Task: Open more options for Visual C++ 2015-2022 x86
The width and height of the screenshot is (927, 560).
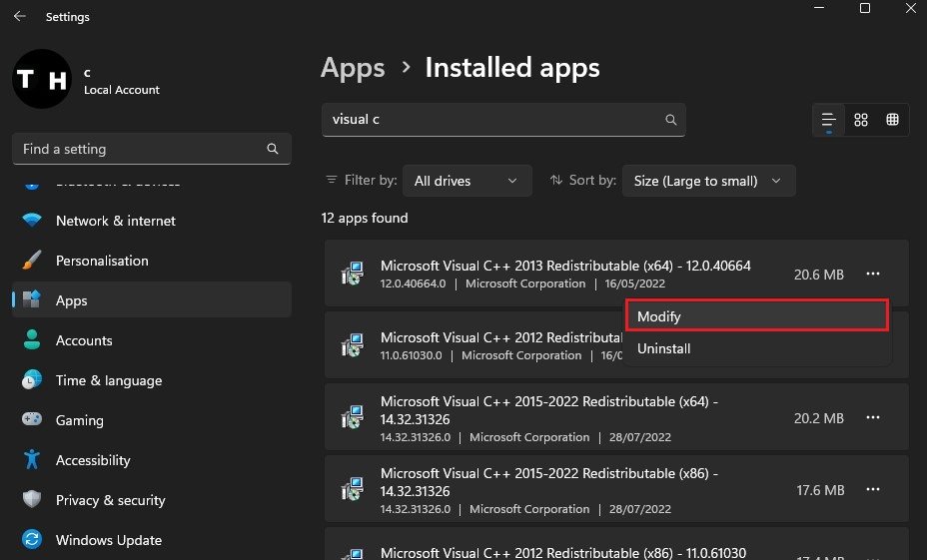Action: point(873,490)
